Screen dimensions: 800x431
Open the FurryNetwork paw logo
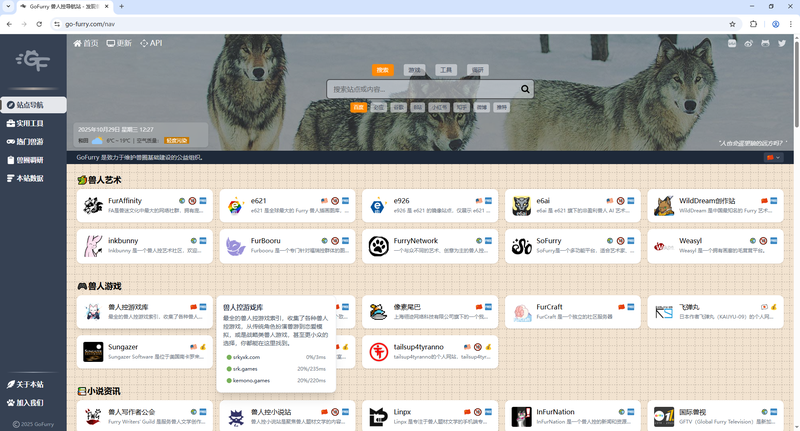pyautogui.click(x=378, y=246)
